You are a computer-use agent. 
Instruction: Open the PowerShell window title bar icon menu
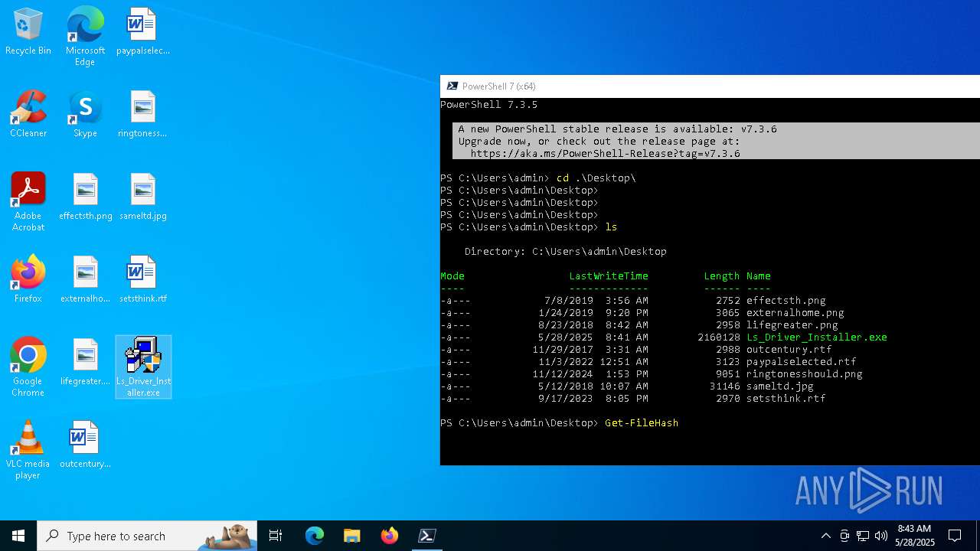point(452,86)
